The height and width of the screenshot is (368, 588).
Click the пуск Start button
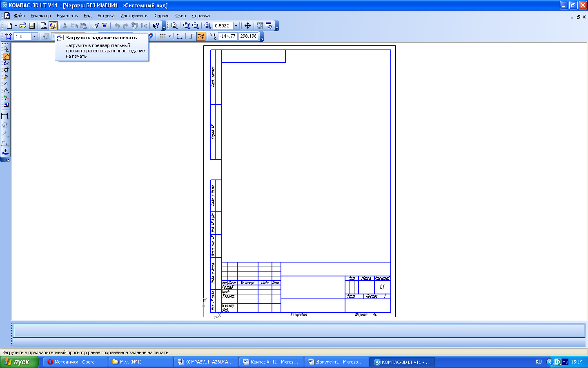(x=19, y=362)
